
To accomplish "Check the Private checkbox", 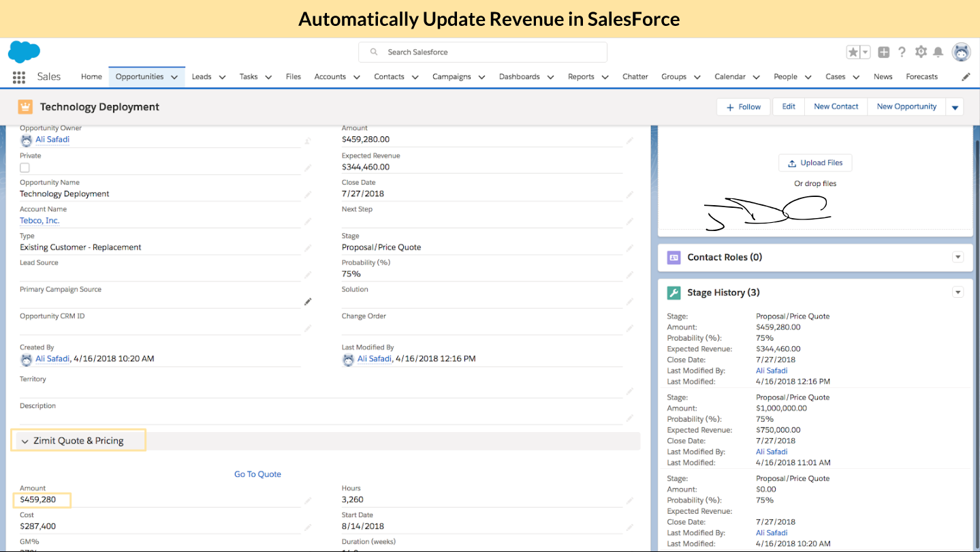I will coord(25,167).
